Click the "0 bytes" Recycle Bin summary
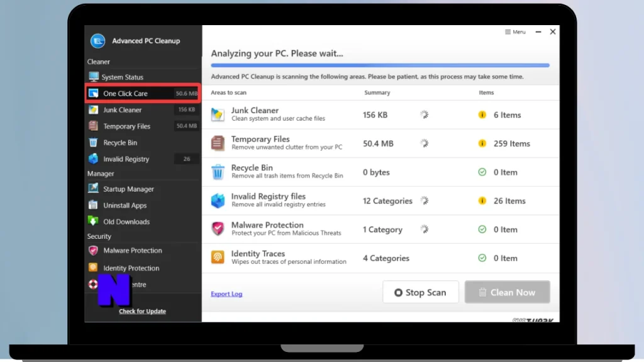 click(376, 172)
